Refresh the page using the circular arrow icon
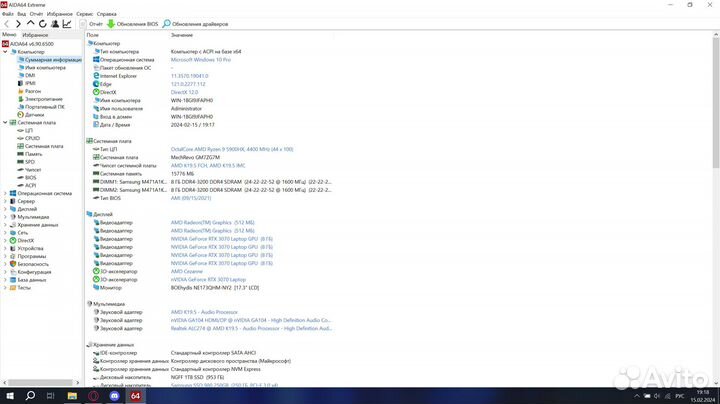This screenshot has height=404, width=720. tap(42, 23)
